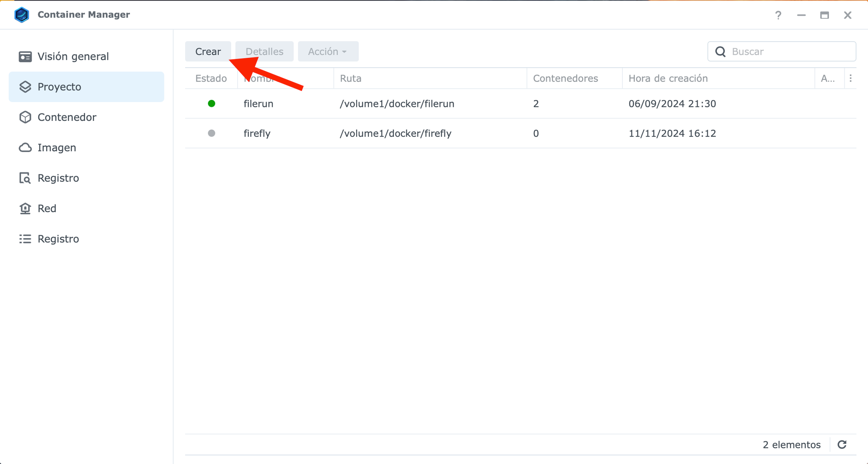Image resolution: width=868 pixels, height=464 pixels.
Task: Click date 11/11/2024 16:12
Action: pyautogui.click(x=672, y=133)
